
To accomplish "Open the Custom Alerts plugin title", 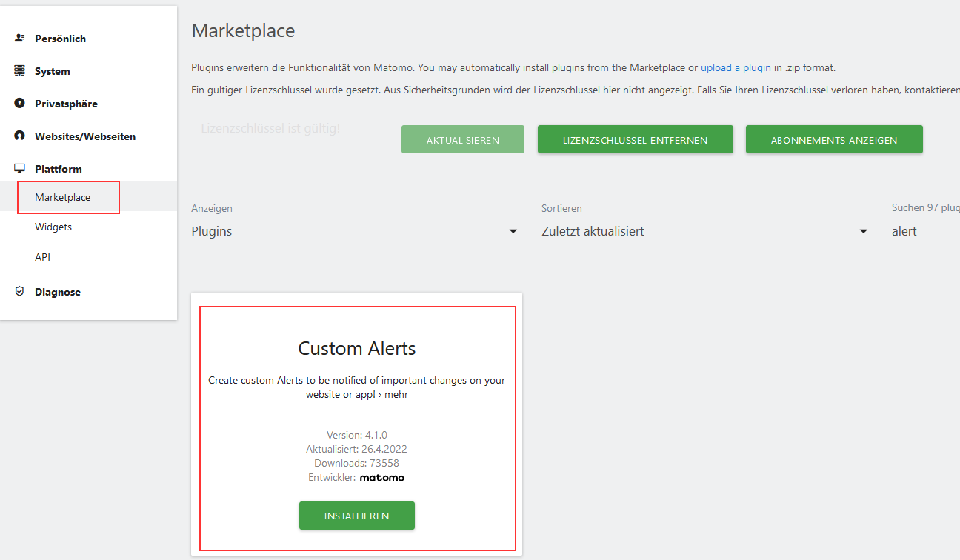I will tap(357, 348).
